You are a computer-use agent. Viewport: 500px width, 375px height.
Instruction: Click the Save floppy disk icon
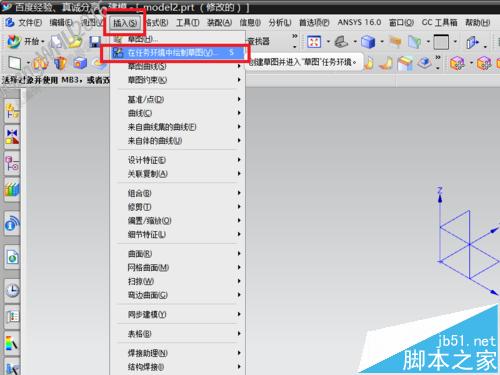(95, 42)
